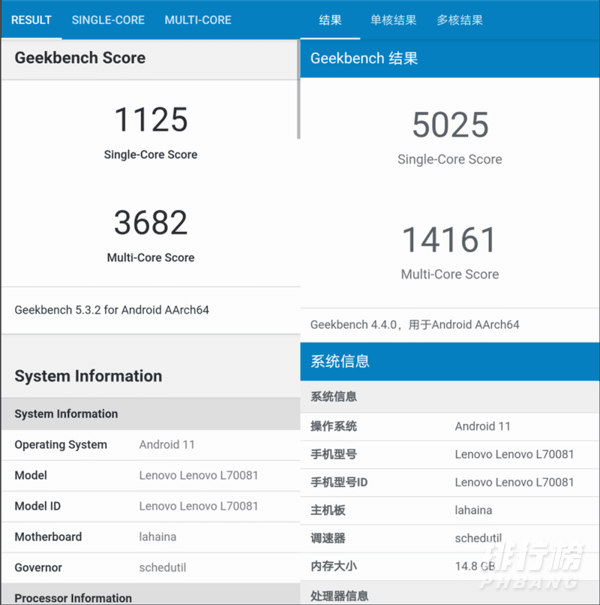Click the 1125 single-core score
Viewport: 600px width, 605px height.
(x=151, y=120)
